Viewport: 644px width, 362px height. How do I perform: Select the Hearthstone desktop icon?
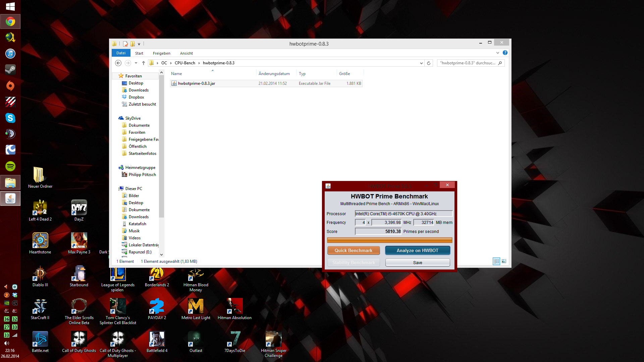(40, 243)
